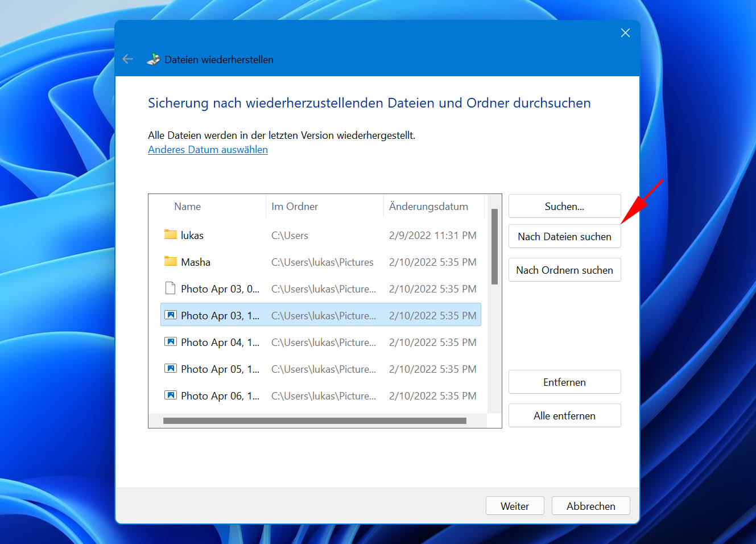This screenshot has width=756, height=544.
Task: Click the Entfernen button
Action: (x=564, y=382)
